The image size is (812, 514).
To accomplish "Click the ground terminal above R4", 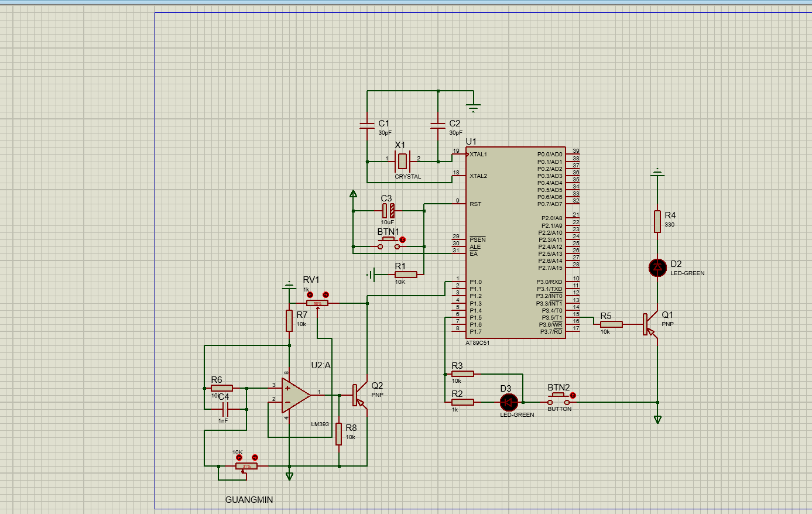I will pos(657,172).
